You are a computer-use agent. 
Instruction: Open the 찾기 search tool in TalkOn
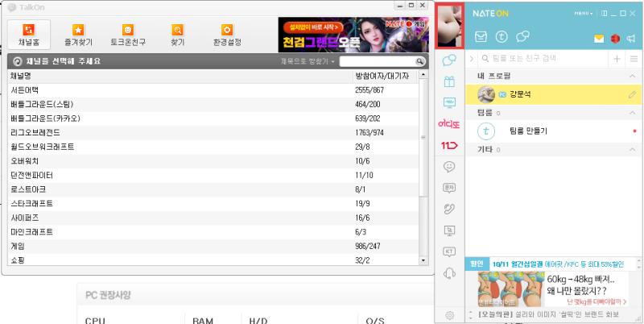(177, 35)
